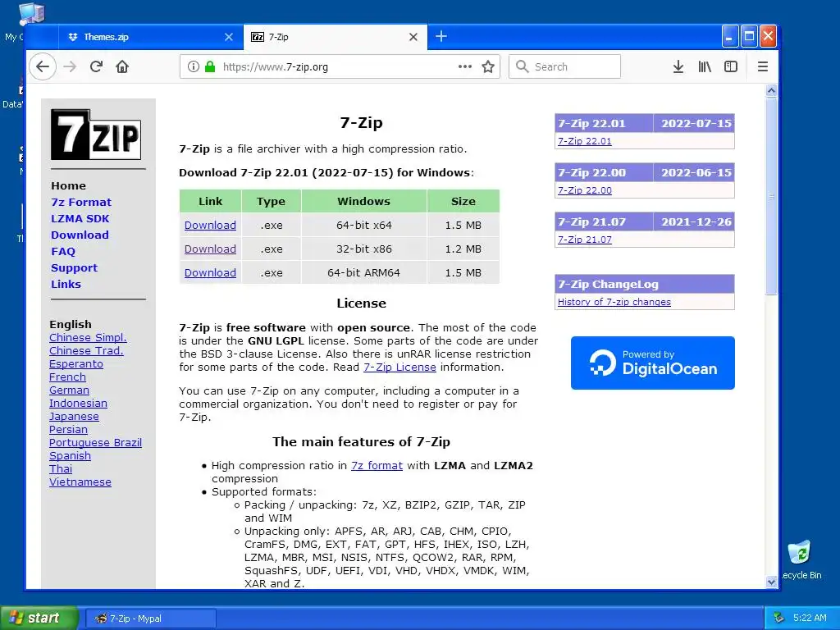Download the 32-bit x86 installer
This screenshot has height=630, width=840.
tap(210, 249)
